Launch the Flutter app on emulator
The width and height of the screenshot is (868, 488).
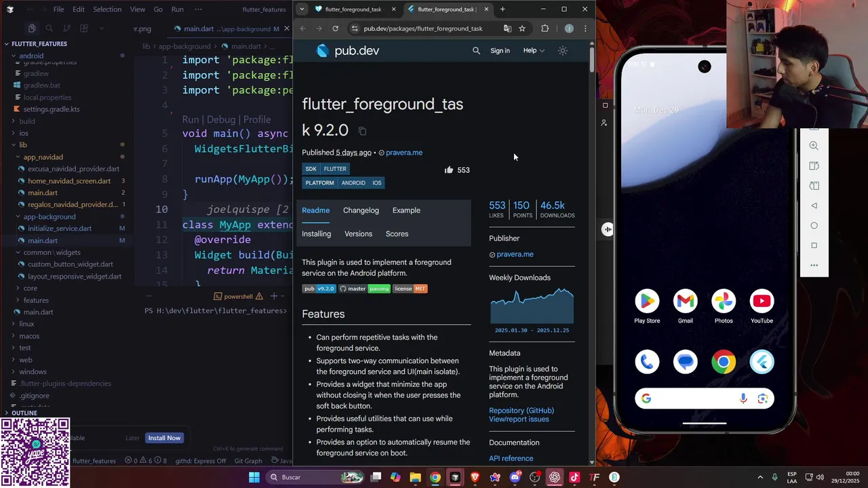pos(762,362)
